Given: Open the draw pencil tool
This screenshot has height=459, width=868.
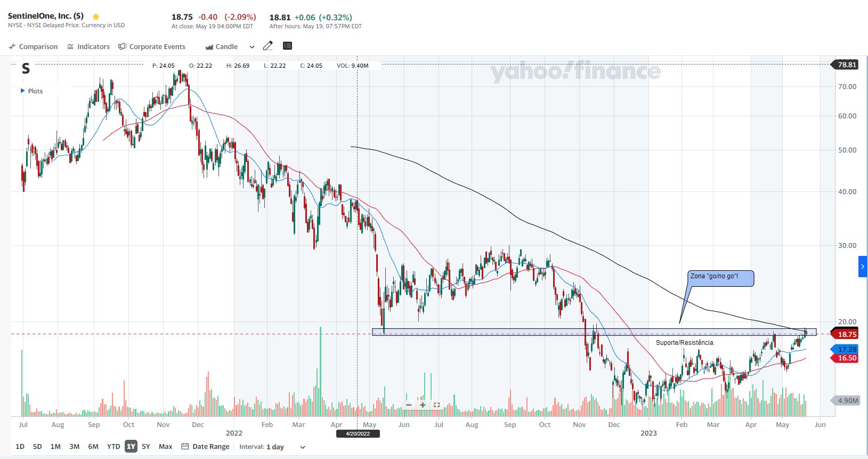Looking at the screenshot, I should 268,46.
